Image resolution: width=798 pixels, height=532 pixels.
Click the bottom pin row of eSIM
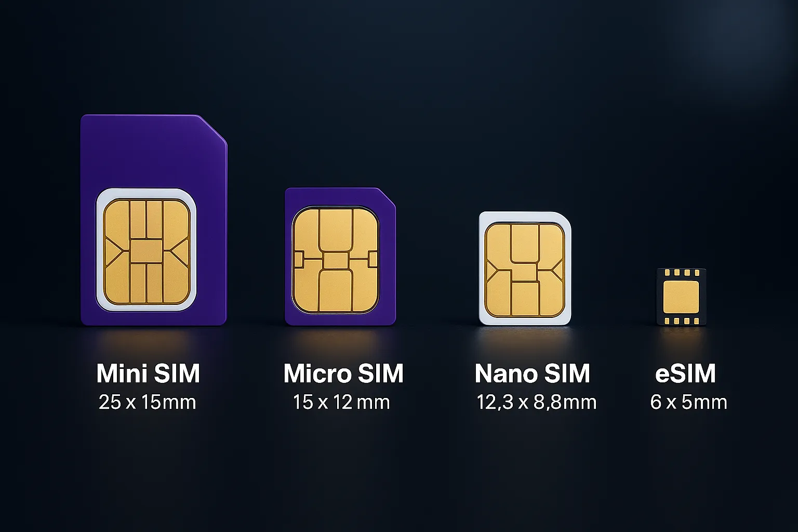click(681, 321)
